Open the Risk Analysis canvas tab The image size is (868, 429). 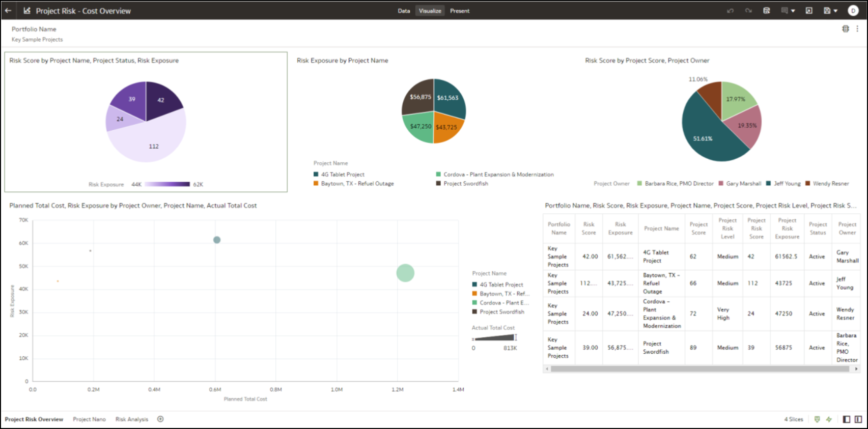coord(132,419)
